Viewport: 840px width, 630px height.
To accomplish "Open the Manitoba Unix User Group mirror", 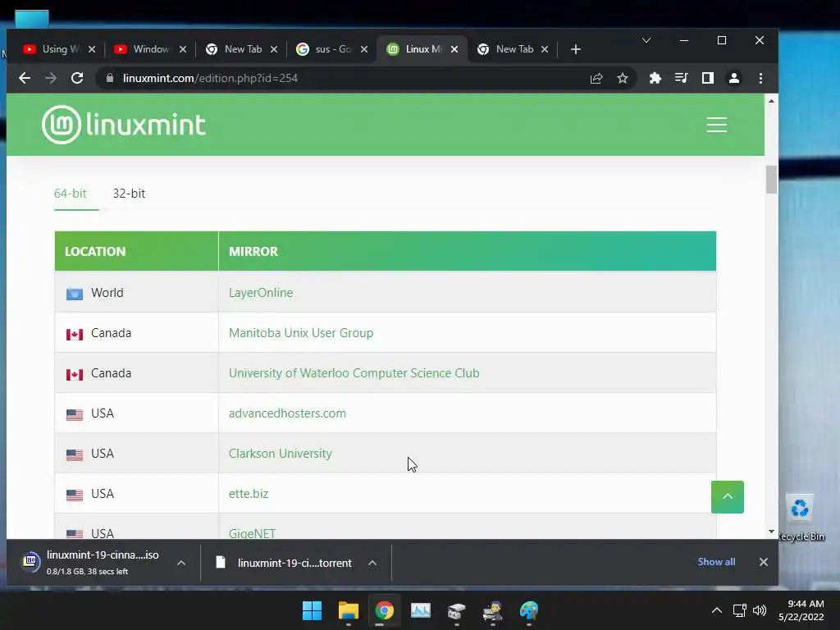I will pos(301,333).
